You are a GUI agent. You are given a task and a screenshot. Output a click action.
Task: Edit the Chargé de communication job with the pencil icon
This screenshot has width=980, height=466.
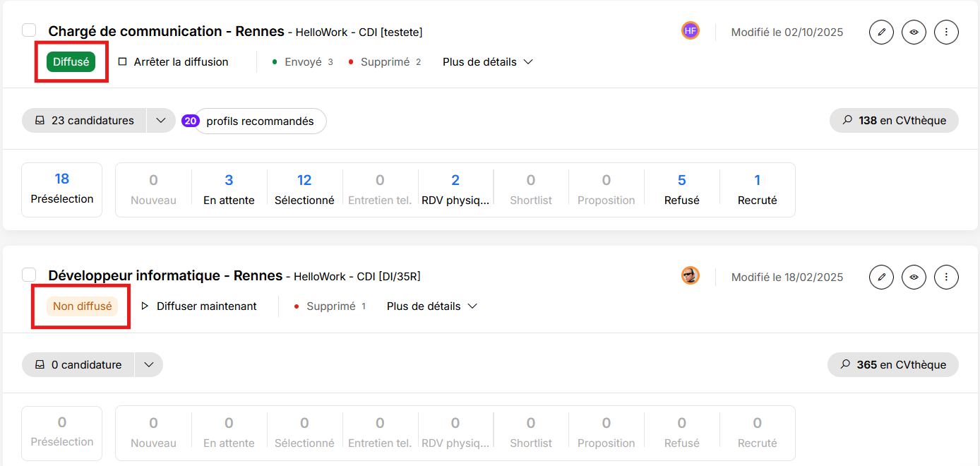[881, 32]
